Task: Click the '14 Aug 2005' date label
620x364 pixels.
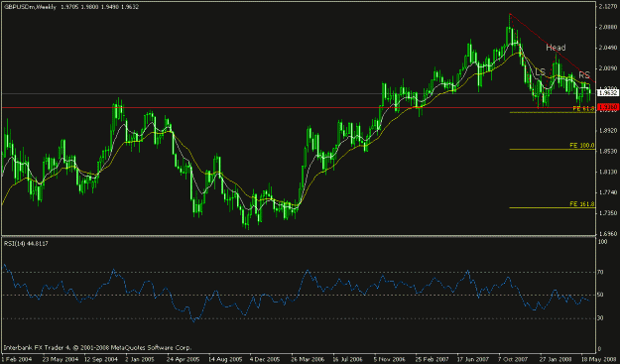Action: coord(224,359)
